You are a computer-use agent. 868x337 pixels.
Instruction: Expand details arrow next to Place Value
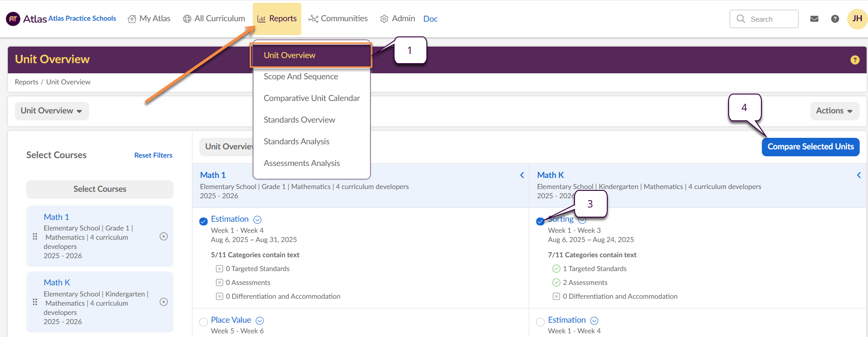pyautogui.click(x=260, y=320)
